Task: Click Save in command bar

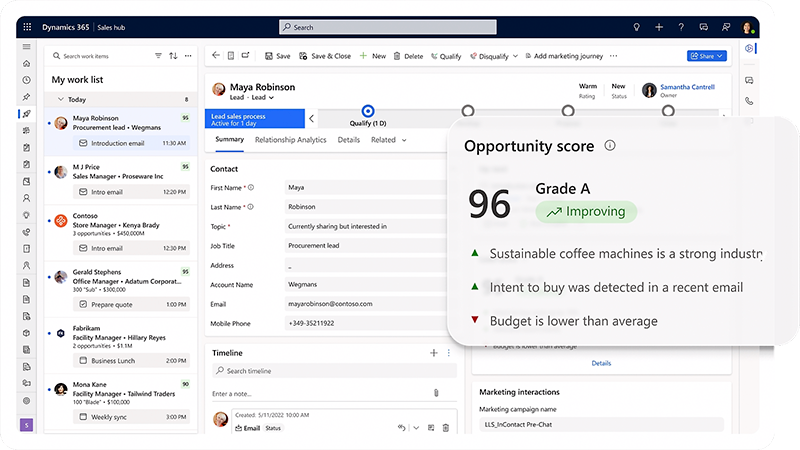Action: pos(278,56)
